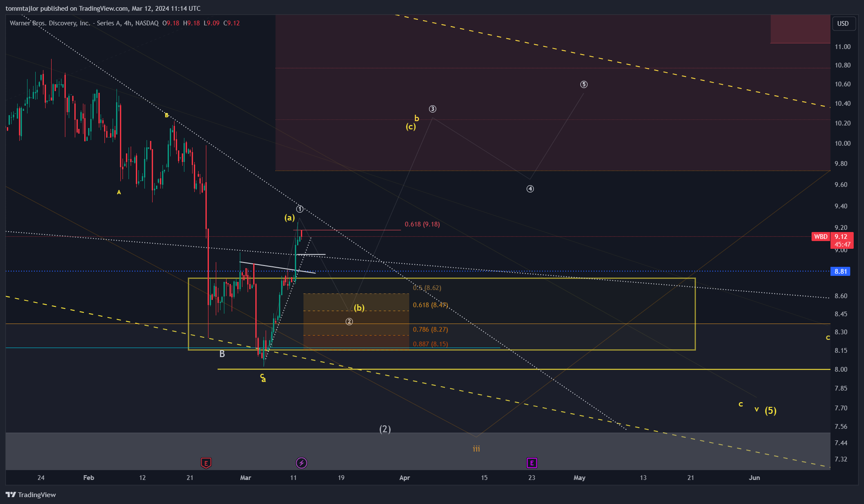Click the TradingView logo at bottom left
Viewport: 864px width, 504px height.
click(x=31, y=495)
